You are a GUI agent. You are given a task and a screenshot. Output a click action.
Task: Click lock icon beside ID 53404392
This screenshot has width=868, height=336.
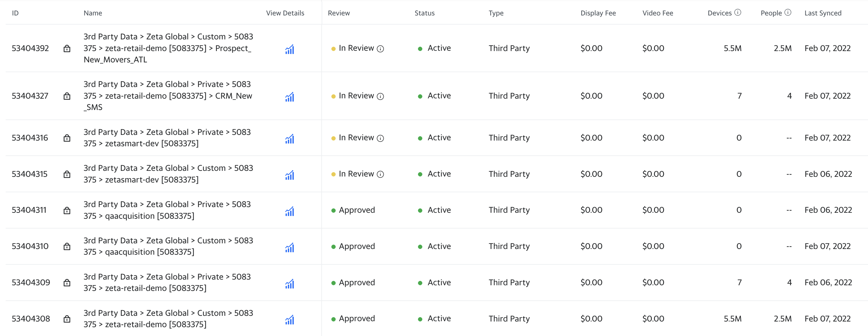pos(67,49)
